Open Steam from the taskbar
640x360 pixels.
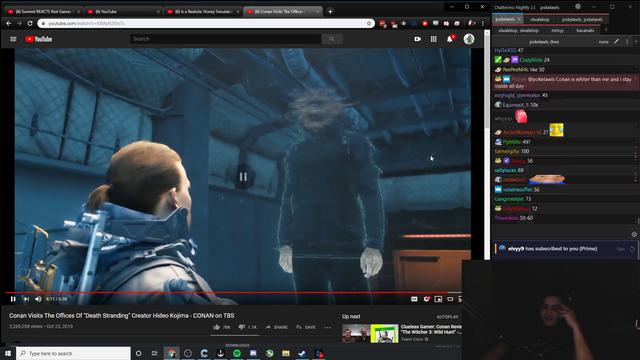point(302,353)
